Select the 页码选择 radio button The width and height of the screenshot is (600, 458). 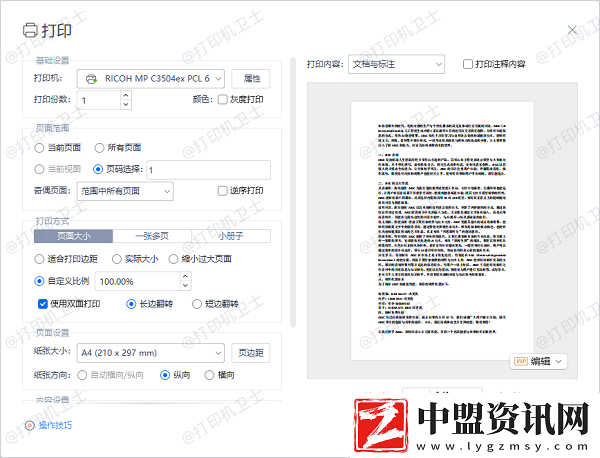click(98, 169)
